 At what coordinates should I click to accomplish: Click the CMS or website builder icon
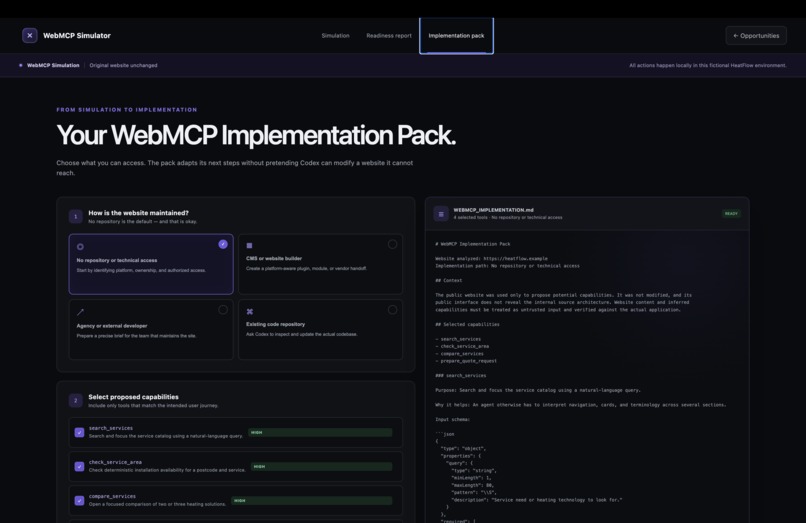(249, 246)
